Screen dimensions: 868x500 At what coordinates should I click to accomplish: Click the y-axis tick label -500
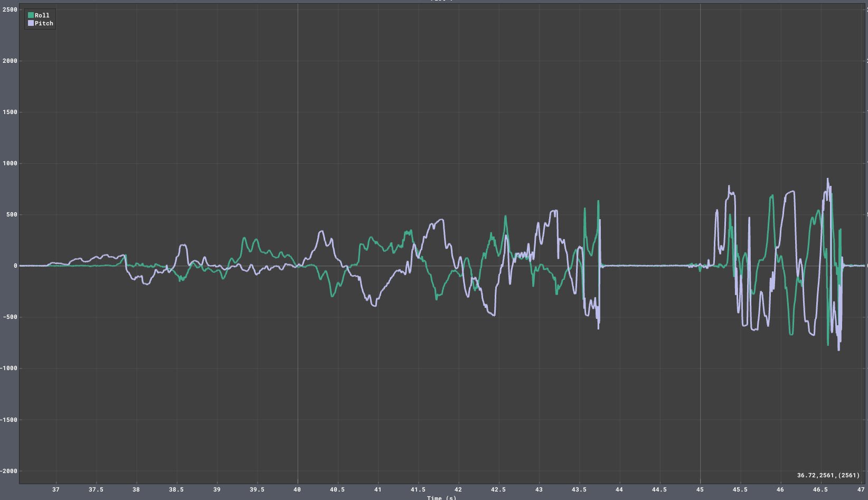pos(10,317)
